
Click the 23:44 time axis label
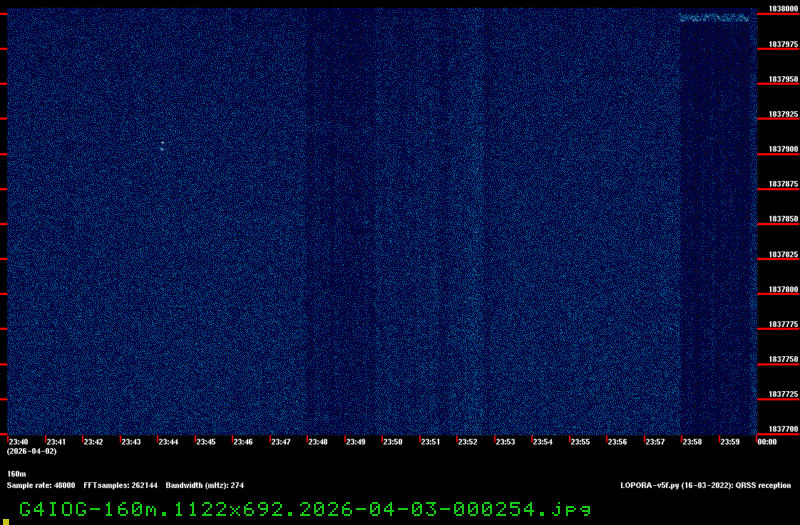coord(168,442)
